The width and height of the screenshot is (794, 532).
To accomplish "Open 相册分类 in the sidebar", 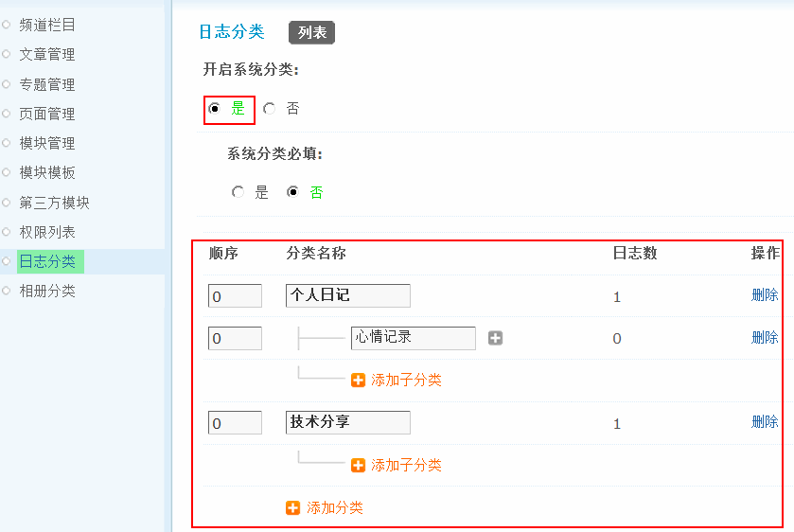I will click(x=47, y=291).
